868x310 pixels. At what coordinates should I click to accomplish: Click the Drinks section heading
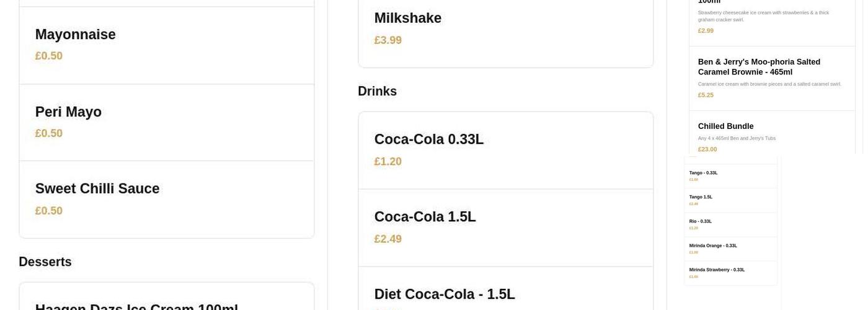pyautogui.click(x=377, y=91)
